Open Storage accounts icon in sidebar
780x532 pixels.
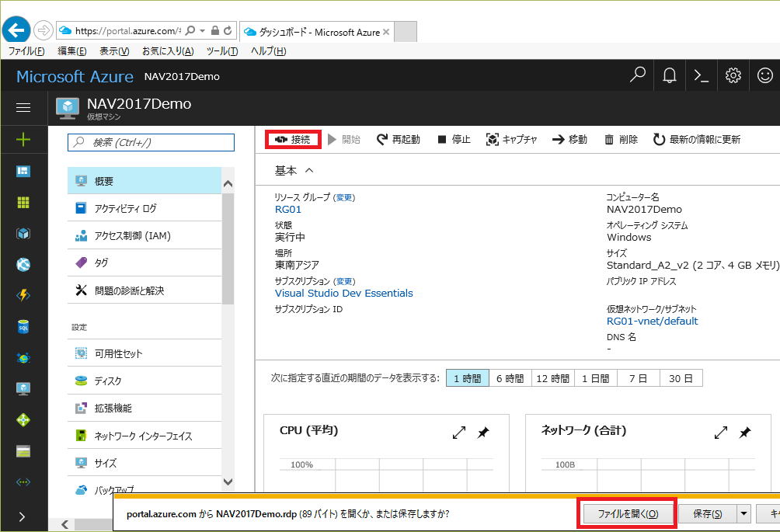(23, 451)
